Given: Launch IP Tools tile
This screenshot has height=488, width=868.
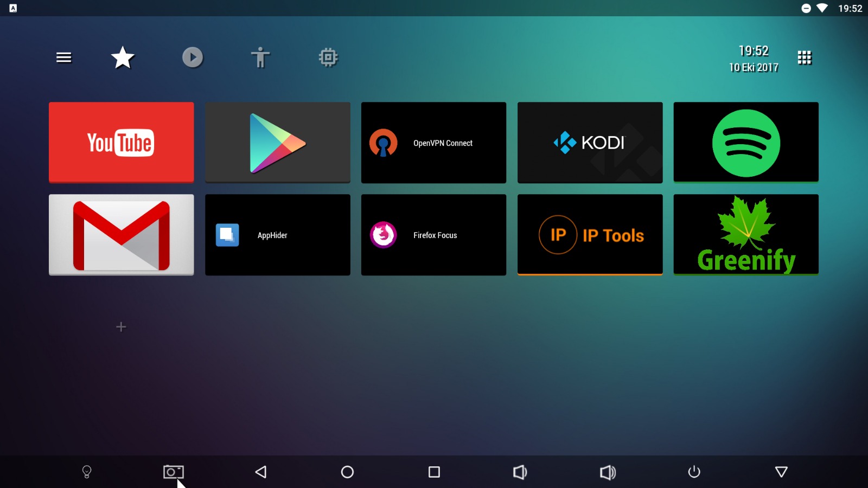Looking at the screenshot, I should point(590,235).
